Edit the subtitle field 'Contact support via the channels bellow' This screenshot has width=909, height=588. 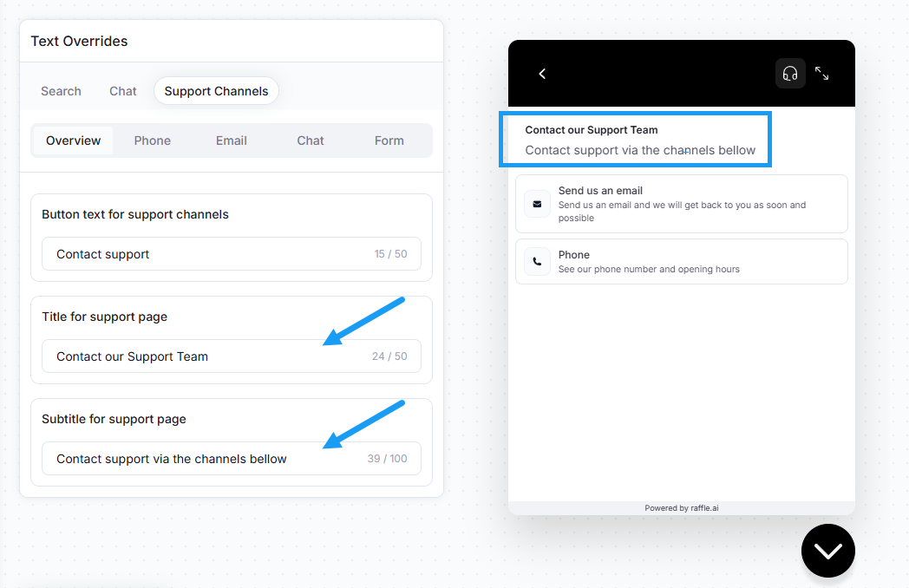(x=232, y=459)
